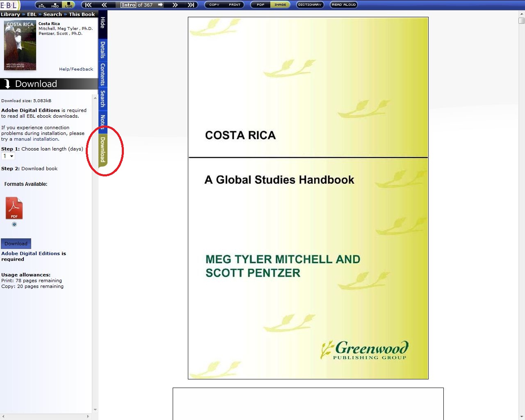The height and width of the screenshot is (420, 525).
Task: Click 'Copy: 20 pages remaining' text
Action: point(32,286)
